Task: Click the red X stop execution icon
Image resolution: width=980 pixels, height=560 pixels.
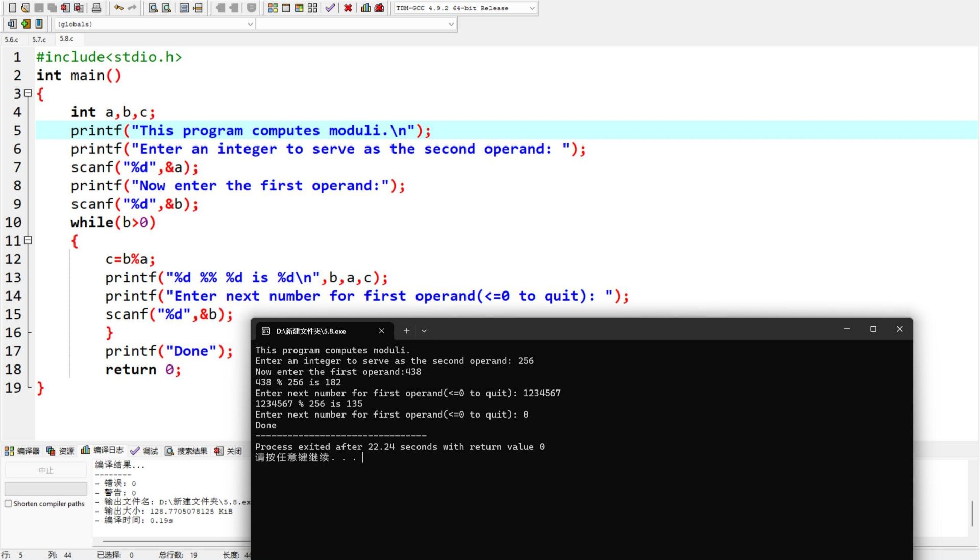Action: click(x=348, y=8)
